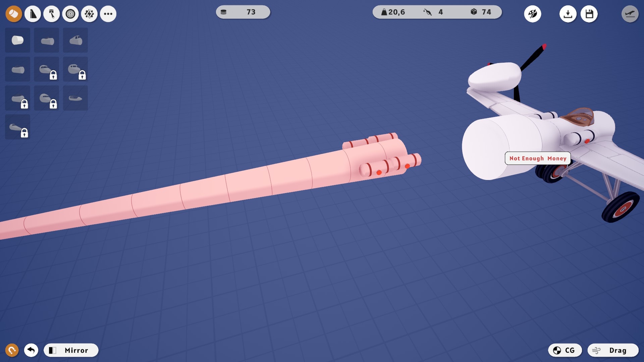The image size is (644, 362).
Task: Select the locked visor-nose cockpit part
Action: 47,98
